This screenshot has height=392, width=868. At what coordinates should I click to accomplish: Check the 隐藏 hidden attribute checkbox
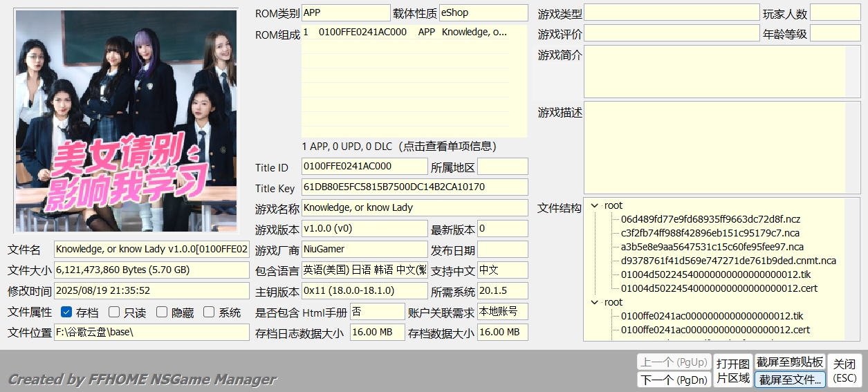point(162,312)
